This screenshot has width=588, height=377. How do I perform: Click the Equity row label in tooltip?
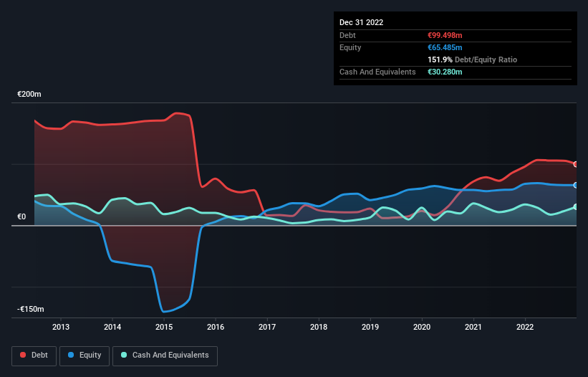(x=350, y=47)
